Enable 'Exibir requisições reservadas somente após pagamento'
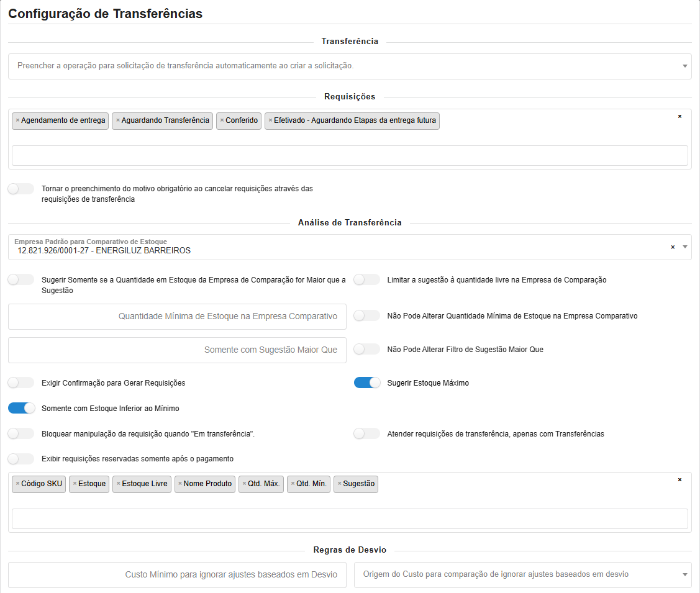The image size is (700, 593). pos(21,459)
